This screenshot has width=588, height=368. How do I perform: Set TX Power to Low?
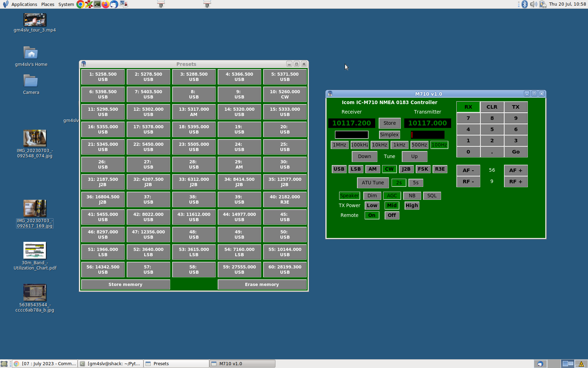[x=372, y=205]
